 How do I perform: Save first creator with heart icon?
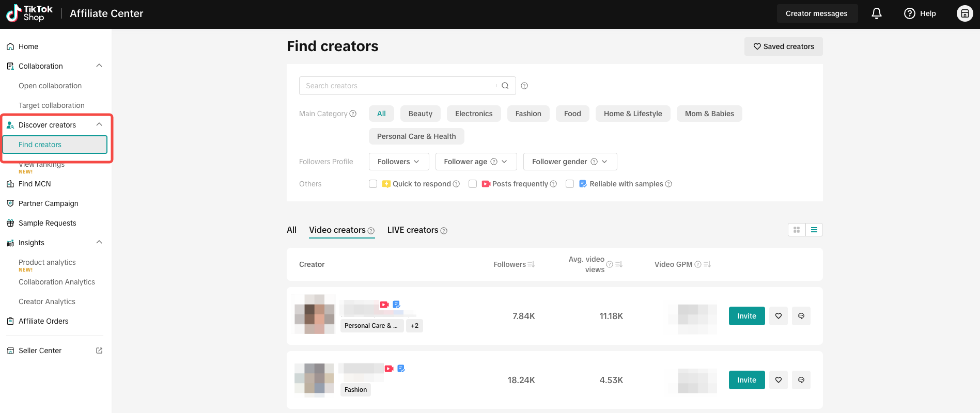point(779,316)
